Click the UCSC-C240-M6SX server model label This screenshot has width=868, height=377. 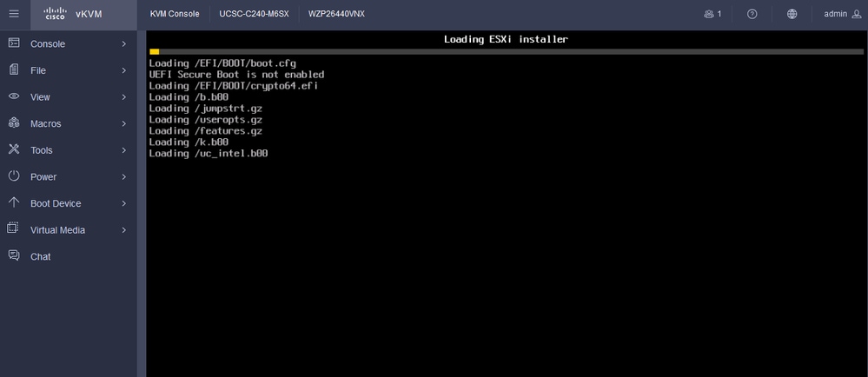(x=254, y=14)
